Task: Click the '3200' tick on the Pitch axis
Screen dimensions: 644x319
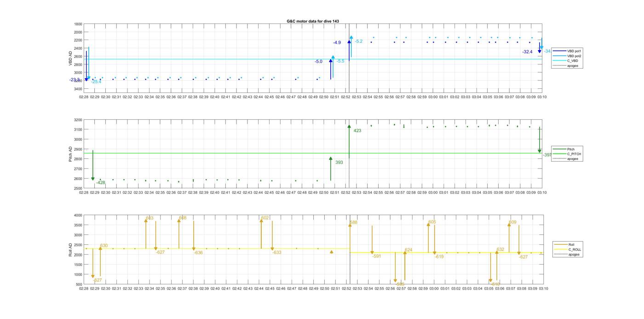Action: (x=78, y=120)
